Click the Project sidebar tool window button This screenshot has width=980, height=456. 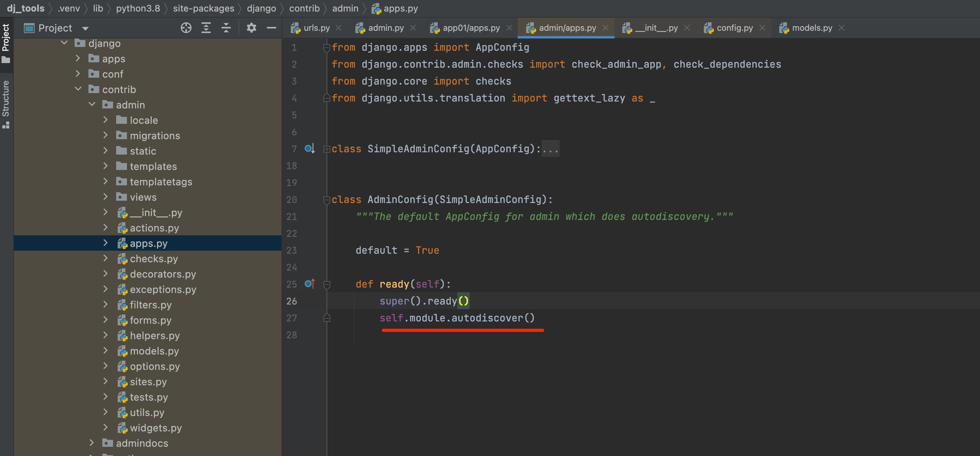click(x=6, y=43)
